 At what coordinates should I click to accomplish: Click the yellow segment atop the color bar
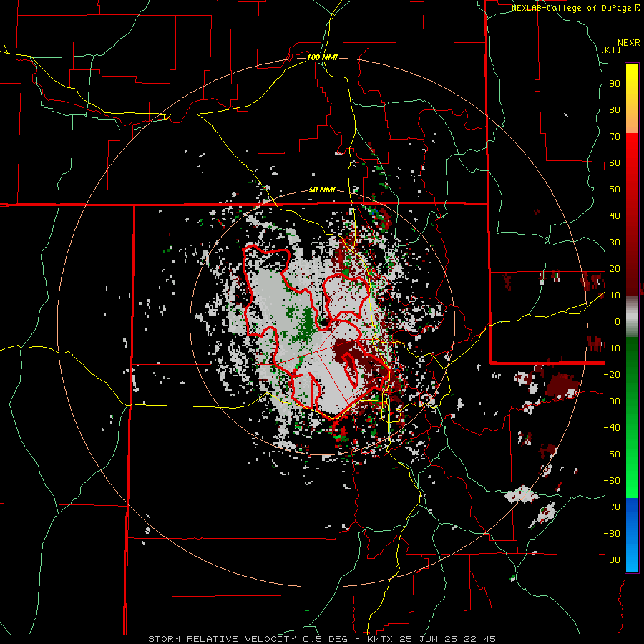click(632, 99)
